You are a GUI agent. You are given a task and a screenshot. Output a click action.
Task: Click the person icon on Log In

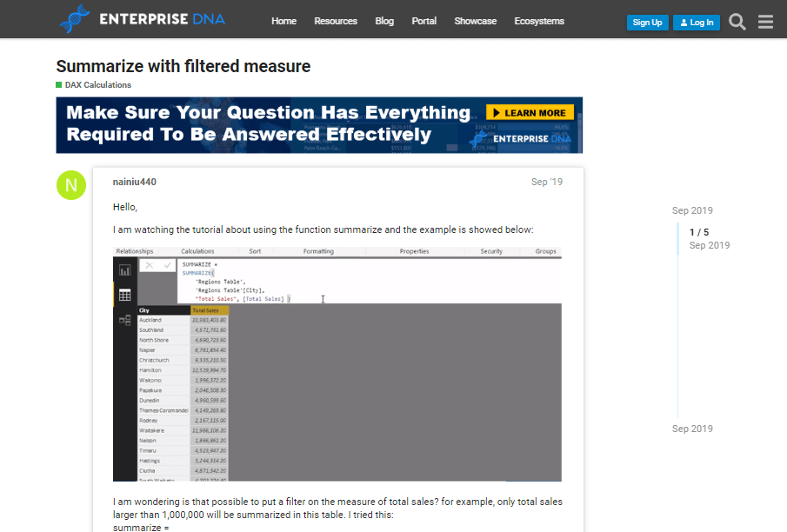pyautogui.click(x=684, y=23)
